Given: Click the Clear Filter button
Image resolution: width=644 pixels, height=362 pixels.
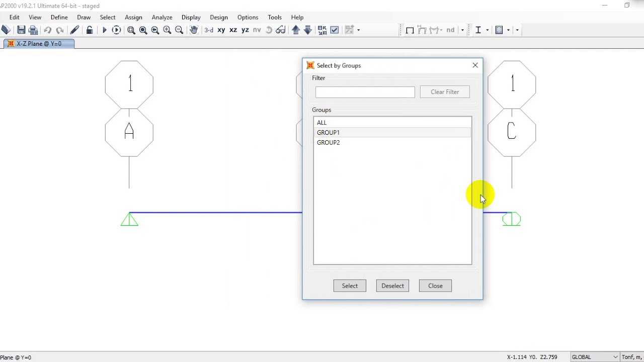Looking at the screenshot, I should point(445,92).
